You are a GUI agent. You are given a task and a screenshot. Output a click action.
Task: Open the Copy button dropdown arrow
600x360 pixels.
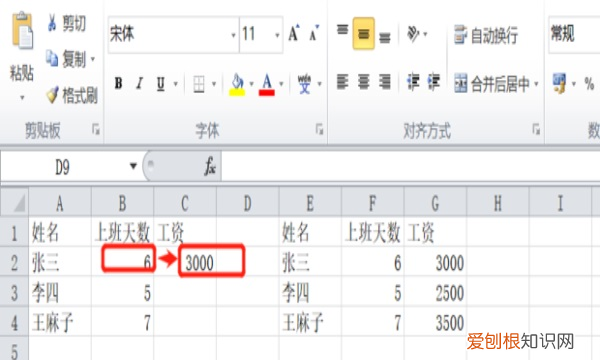[93, 59]
